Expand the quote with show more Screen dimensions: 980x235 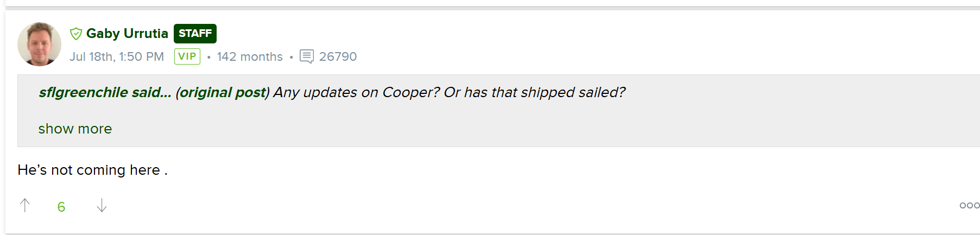pos(75,129)
